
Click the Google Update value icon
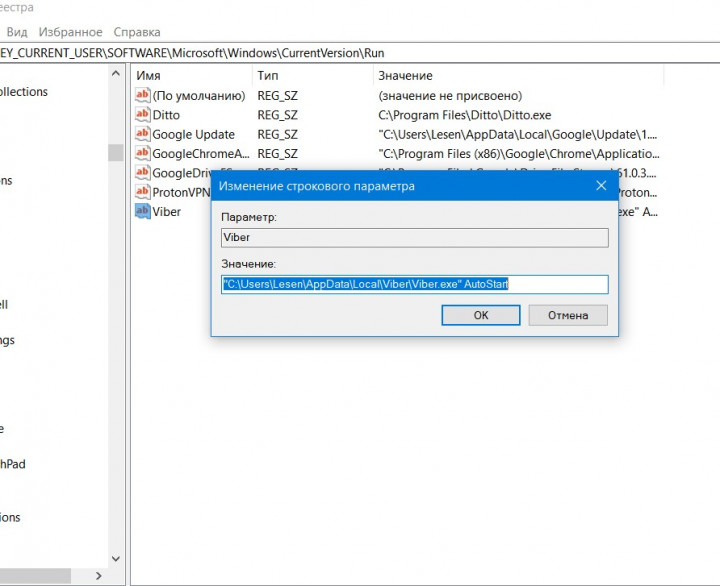142,134
